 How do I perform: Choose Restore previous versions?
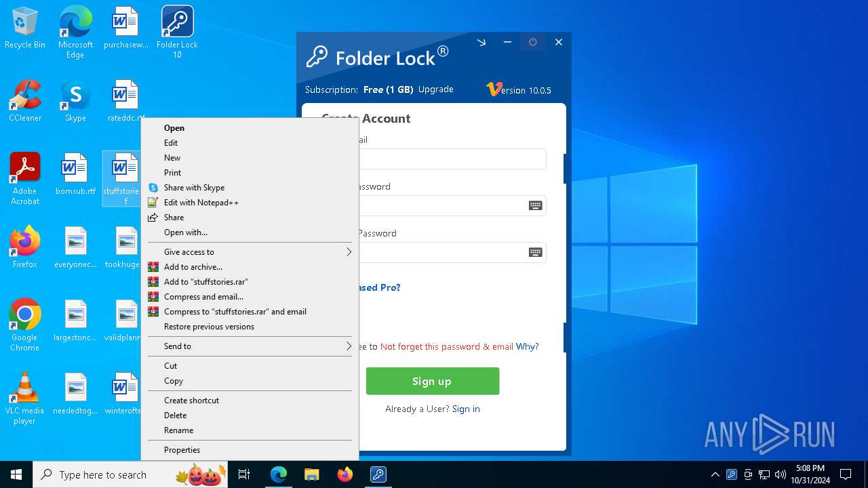(x=250, y=327)
